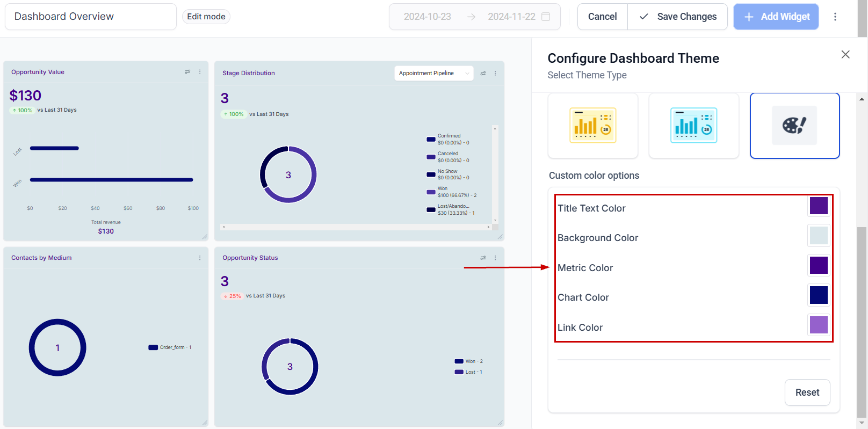This screenshot has width=868, height=429.
Task: Click Stage Distribution horizontal scroll-left arrow
Action: [224, 227]
